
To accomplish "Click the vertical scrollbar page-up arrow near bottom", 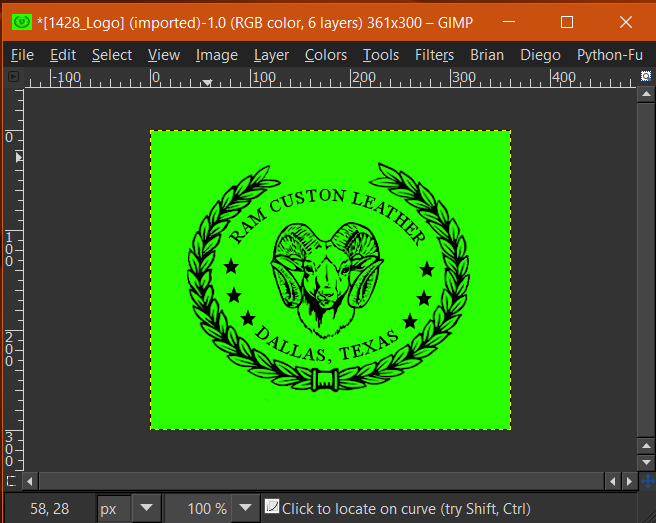I will pyautogui.click(x=646, y=446).
